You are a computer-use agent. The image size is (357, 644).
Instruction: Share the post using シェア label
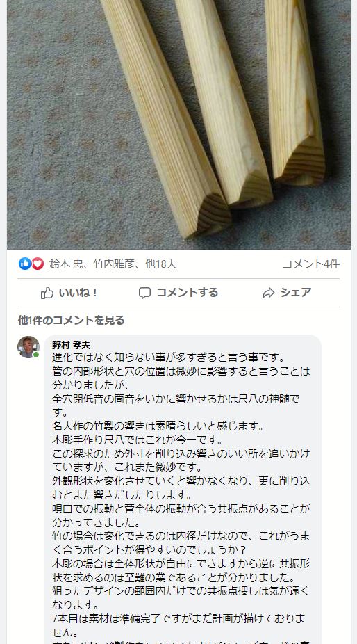[x=296, y=293]
